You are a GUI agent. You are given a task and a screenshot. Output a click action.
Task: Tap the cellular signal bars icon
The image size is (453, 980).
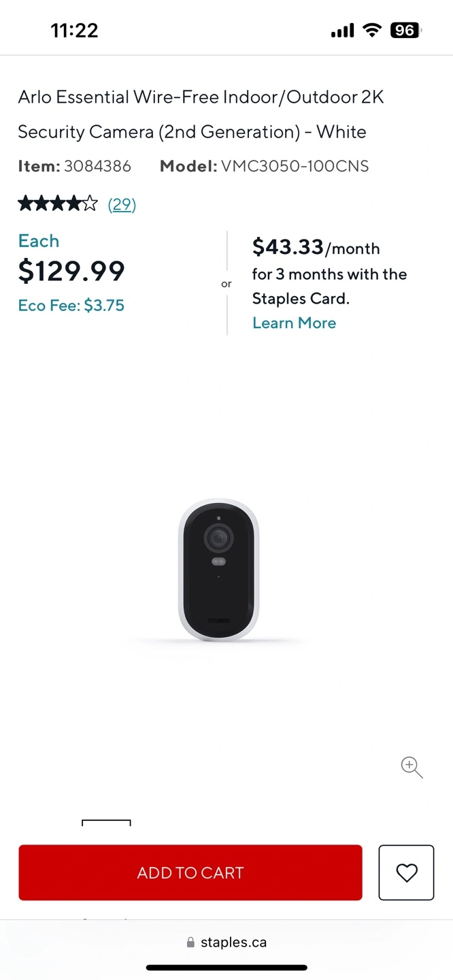click(342, 31)
